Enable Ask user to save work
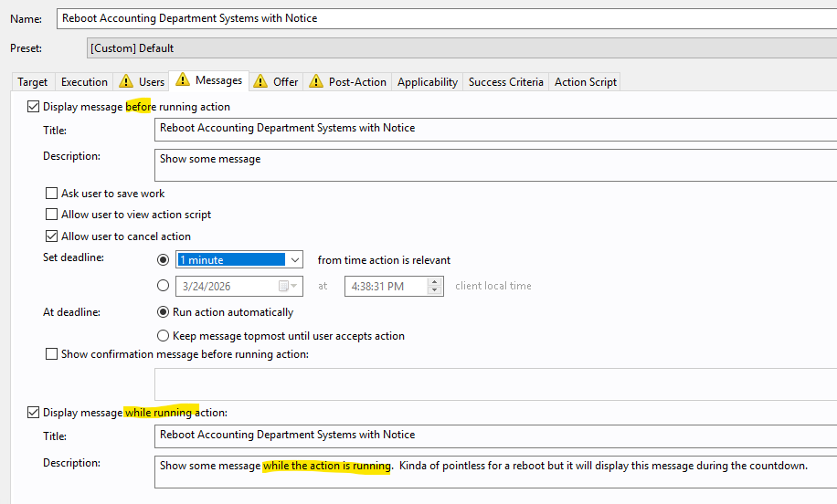The image size is (837, 504). pyautogui.click(x=52, y=194)
